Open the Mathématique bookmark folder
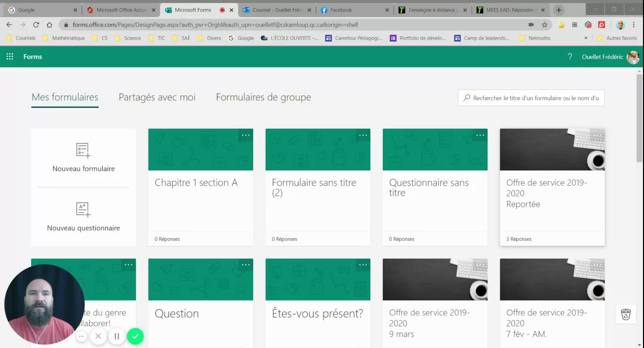644x348 pixels. pos(63,38)
